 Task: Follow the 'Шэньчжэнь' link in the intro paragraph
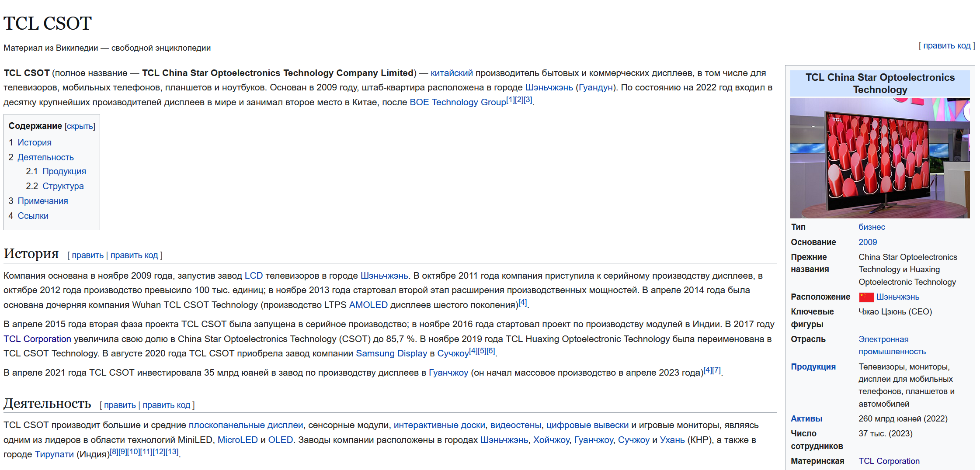[x=549, y=87]
